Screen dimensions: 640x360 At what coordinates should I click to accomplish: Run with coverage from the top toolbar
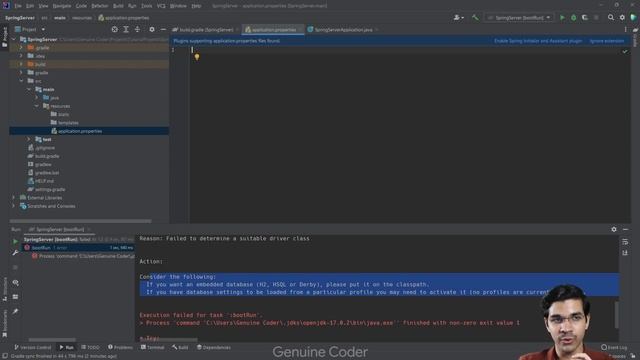[585, 18]
